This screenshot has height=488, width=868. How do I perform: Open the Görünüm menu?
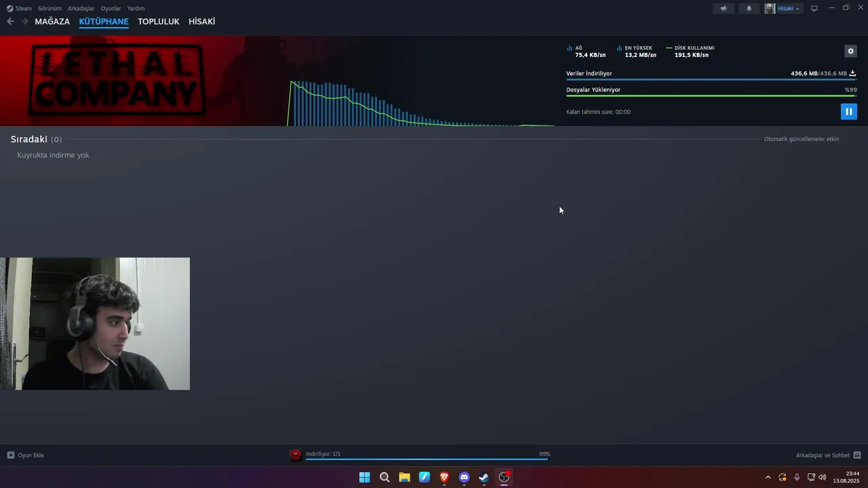tap(50, 8)
